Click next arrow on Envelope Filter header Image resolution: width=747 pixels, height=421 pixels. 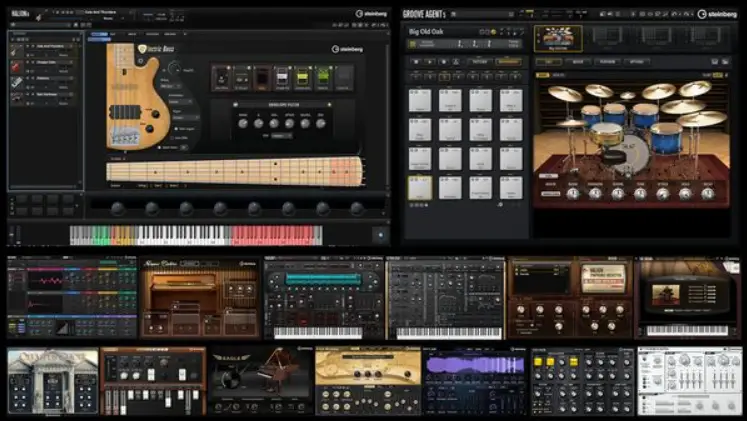click(x=329, y=104)
